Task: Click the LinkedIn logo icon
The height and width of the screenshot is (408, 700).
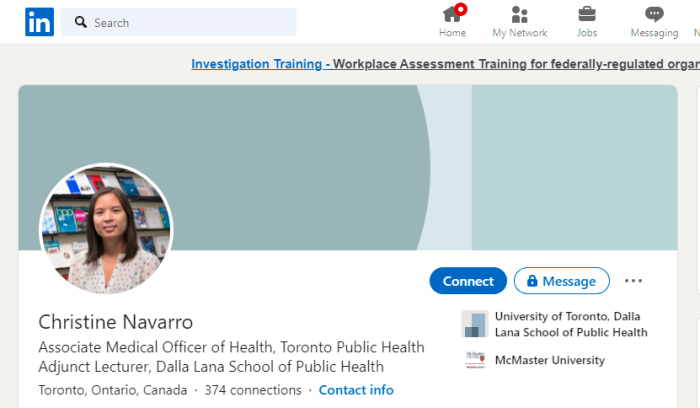Action: (x=39, y=22)
